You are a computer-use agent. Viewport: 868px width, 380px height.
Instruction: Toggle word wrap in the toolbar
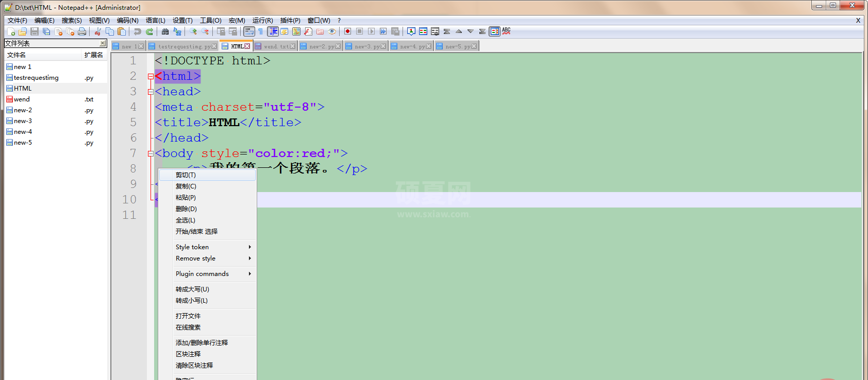(249, 31)
